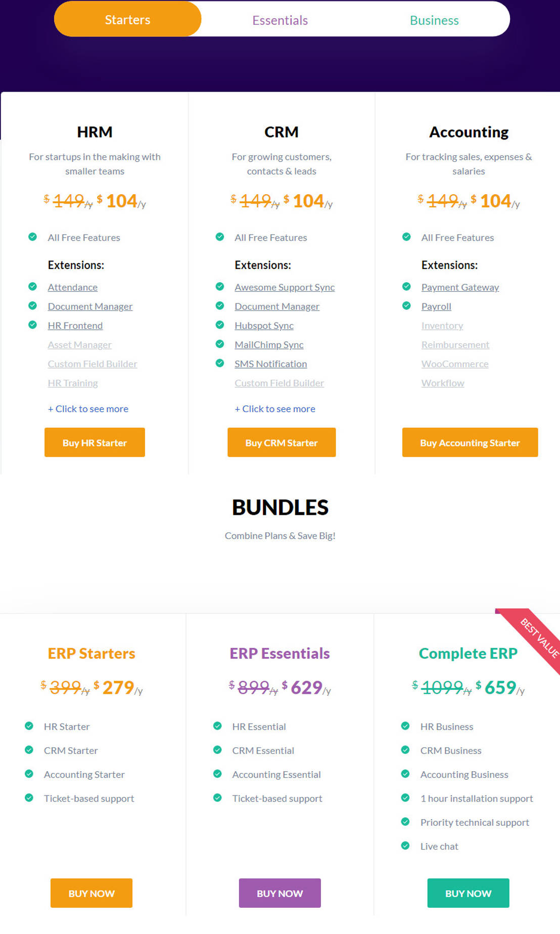Expand HRM list with Click to see more
The width and height of the screenshot is (560, 934).
coord(88,409)
